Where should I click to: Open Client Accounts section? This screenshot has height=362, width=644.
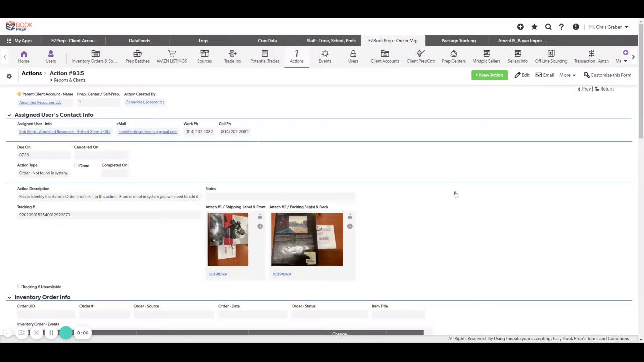385,57
